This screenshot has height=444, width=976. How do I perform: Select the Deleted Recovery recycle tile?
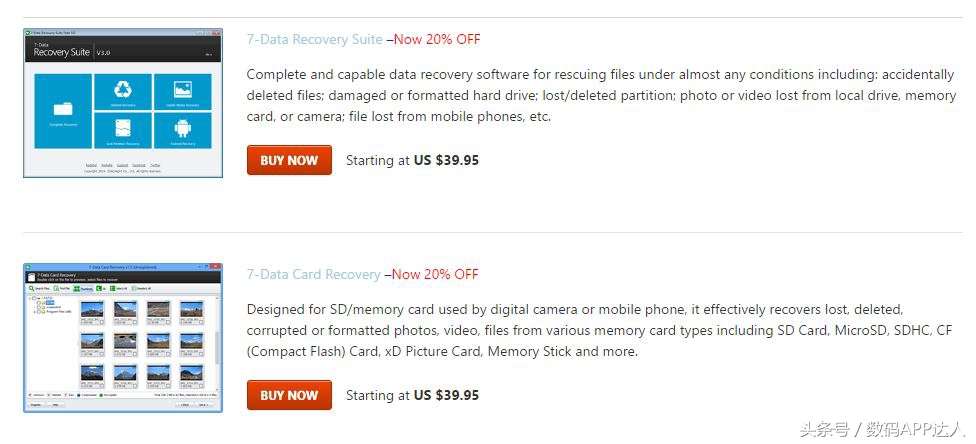[123, 91]
